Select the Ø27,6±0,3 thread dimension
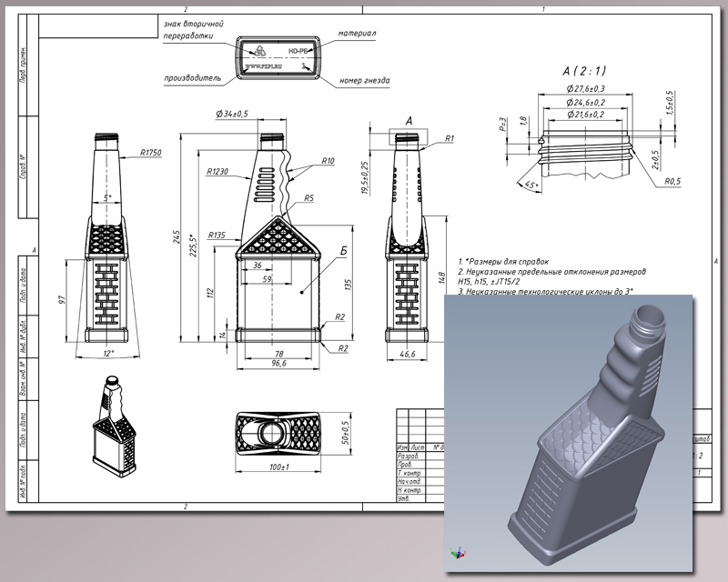The width and height of the screenshot is (728, 582). point(585,88)
